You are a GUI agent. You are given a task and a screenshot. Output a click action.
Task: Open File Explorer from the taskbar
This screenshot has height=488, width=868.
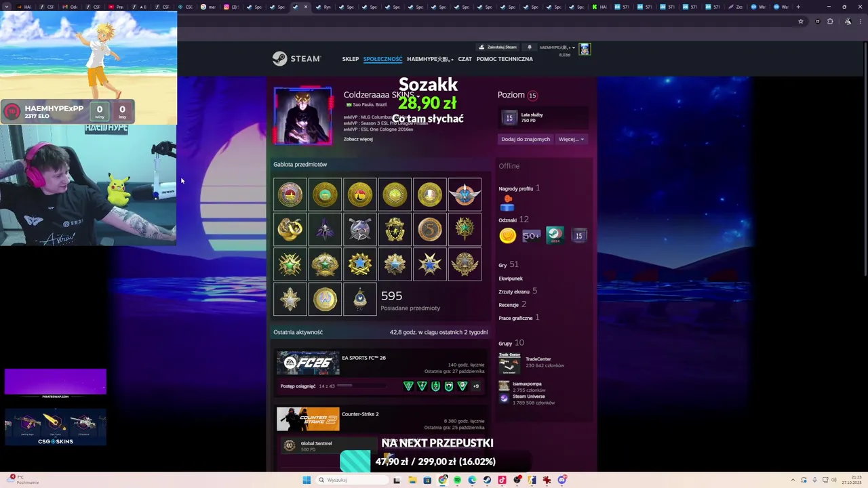412,480
